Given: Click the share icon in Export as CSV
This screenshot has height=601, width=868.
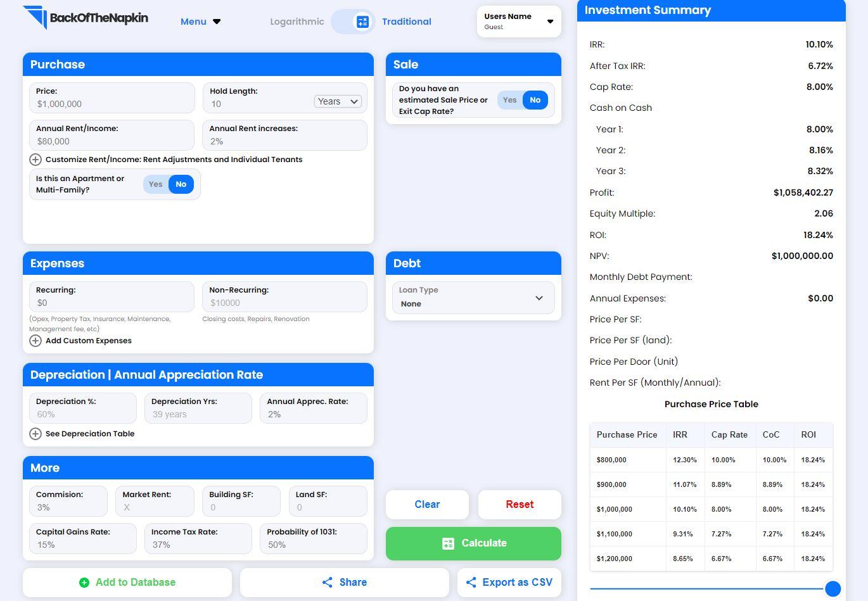Looking at the screenshot, I should point(471,583).
